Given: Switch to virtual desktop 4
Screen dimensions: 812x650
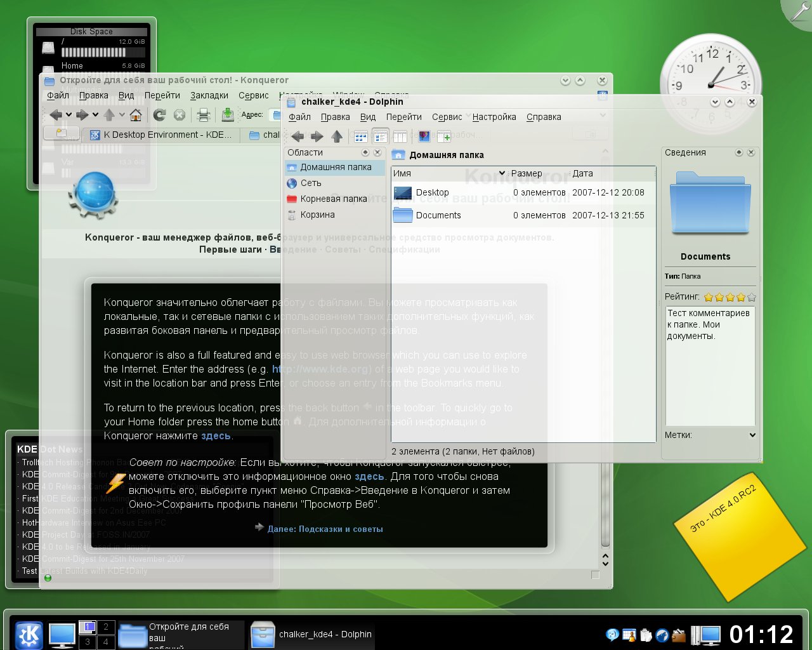Looking at the screenshot, I should (106, 642).
